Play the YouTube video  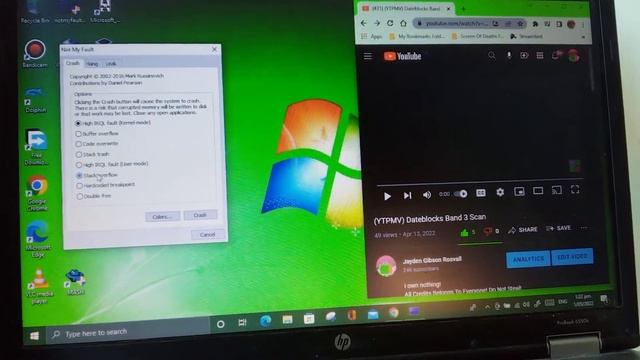387,196
